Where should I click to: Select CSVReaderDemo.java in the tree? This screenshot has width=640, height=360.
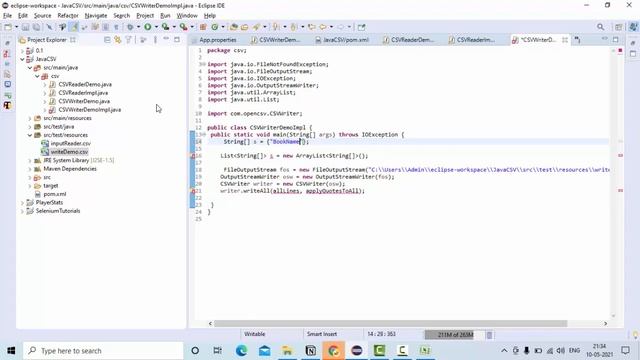click(85, 84)
